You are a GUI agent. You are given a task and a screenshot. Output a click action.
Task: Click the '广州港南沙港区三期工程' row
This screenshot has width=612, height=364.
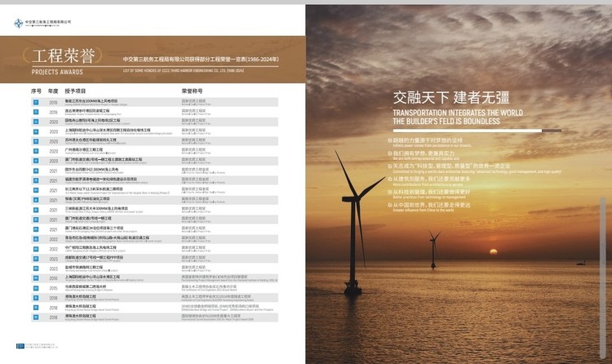[154, 151]
